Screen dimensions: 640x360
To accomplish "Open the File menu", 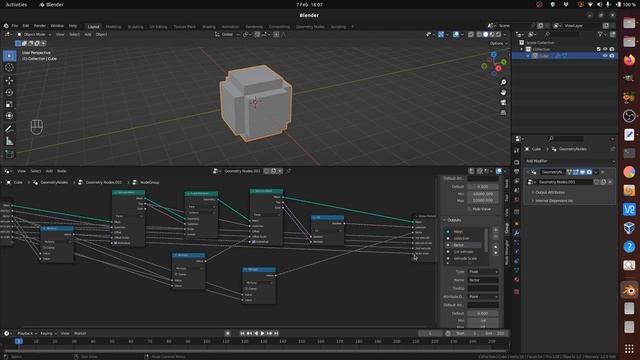I will point(15,26).
